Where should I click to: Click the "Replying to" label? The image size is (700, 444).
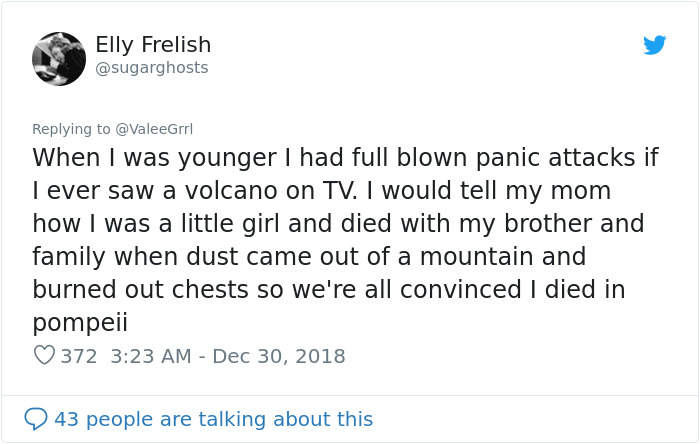click(x=71, y=129)
